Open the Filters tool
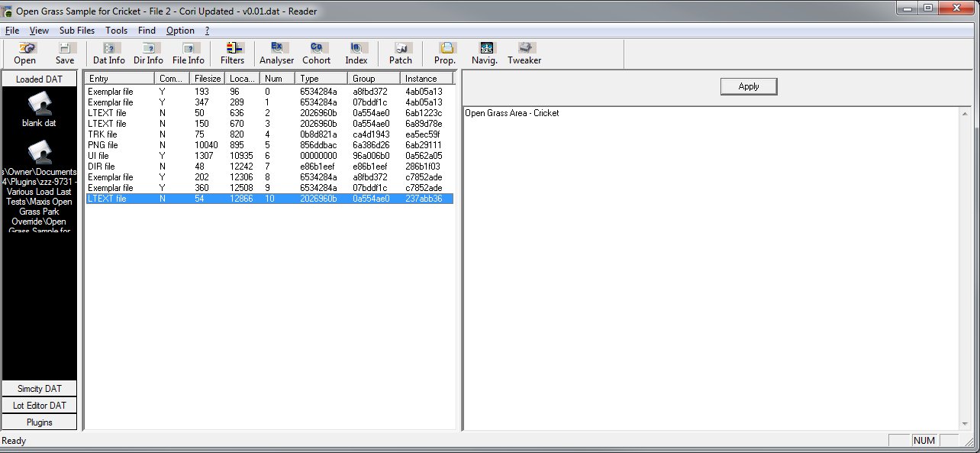Viewport: 980px width, 453px height. tap(233, 53)
